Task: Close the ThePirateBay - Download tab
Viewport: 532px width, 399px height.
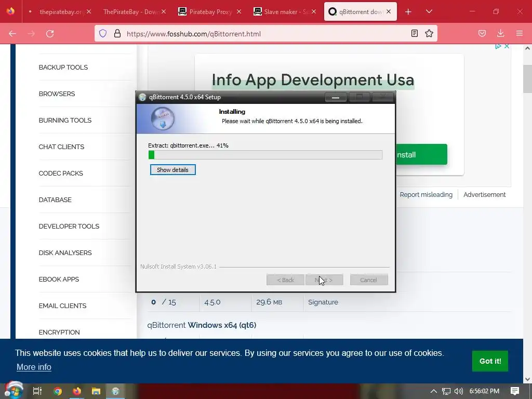Action: pos(164,11)
